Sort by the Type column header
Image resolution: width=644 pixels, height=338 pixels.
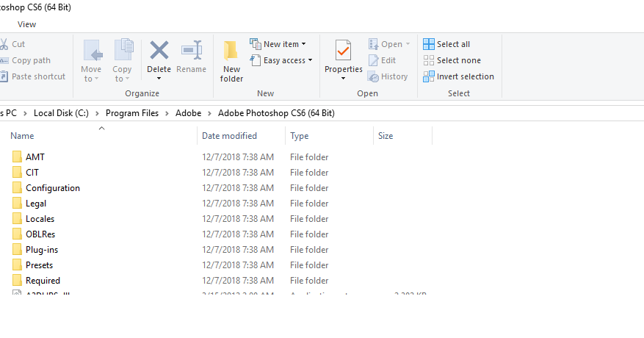(330, 136)
